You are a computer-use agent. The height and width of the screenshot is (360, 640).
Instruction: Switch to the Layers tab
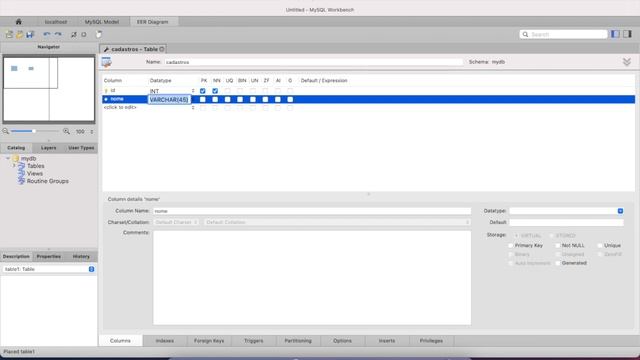(x=49, y=148)
